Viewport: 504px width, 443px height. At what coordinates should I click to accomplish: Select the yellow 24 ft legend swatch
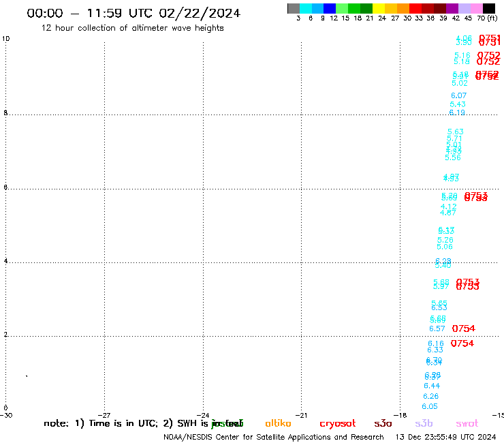click(x=379, y=8)
